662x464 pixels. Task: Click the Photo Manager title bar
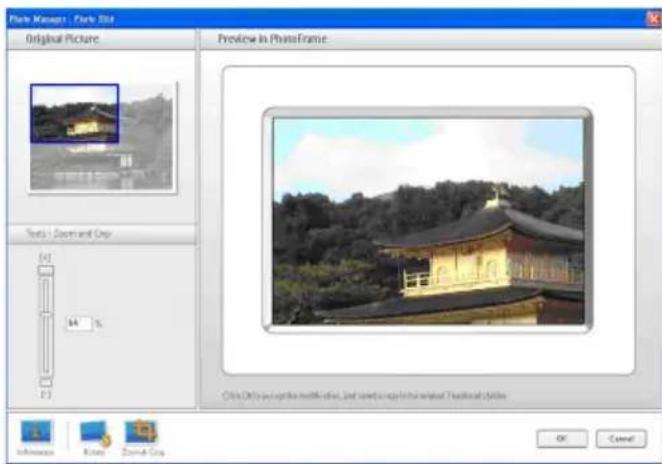300,17
